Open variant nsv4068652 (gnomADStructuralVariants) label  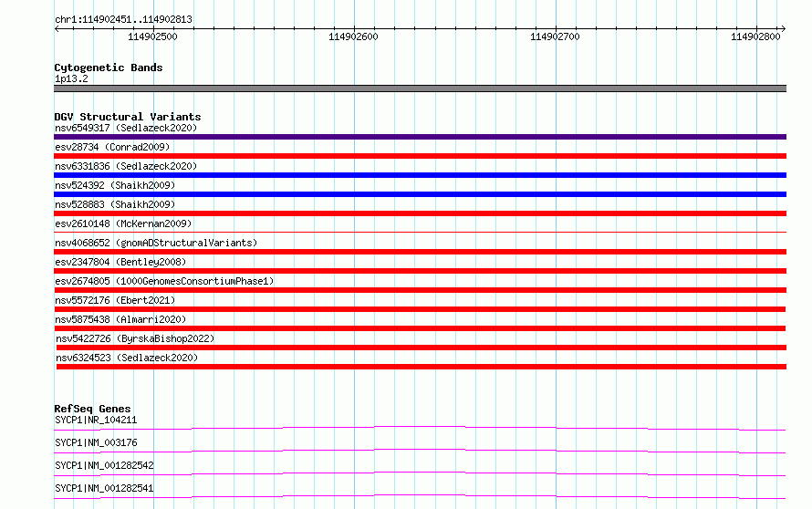(x=156, y=243)
